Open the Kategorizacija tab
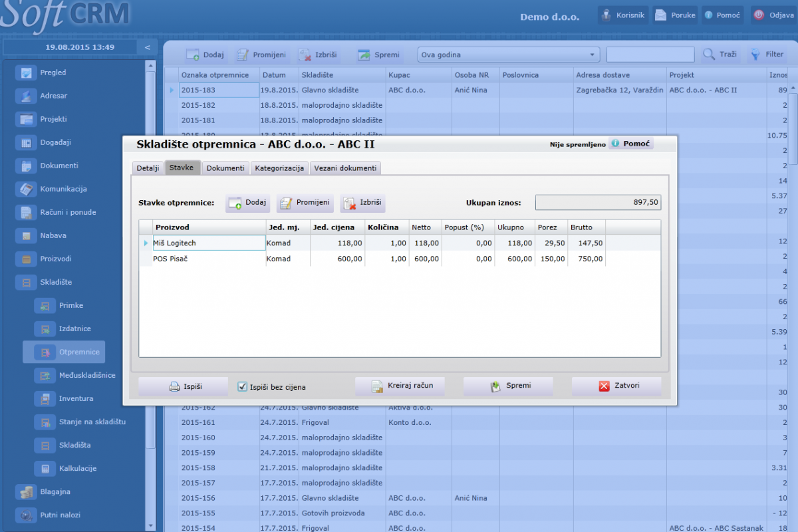Image resolution: width=798 pixels, height=532 pixels. point(279,168)
